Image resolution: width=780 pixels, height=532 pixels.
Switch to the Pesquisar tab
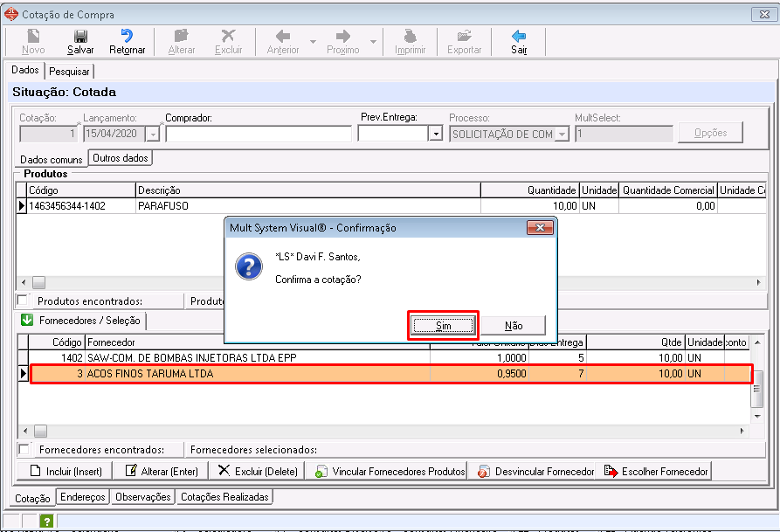69,72
